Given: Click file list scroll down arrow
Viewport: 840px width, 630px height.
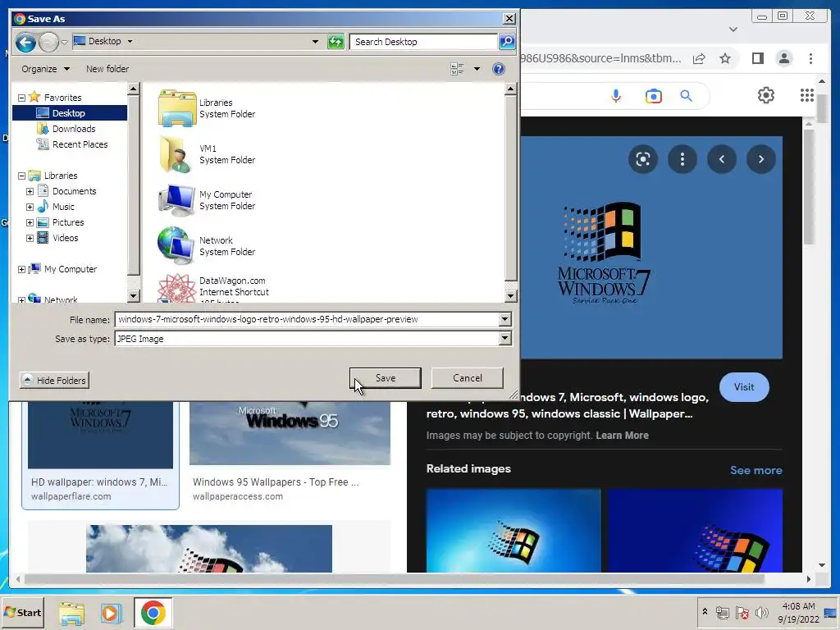Looking at the screenshot, I should coord(510,295).
